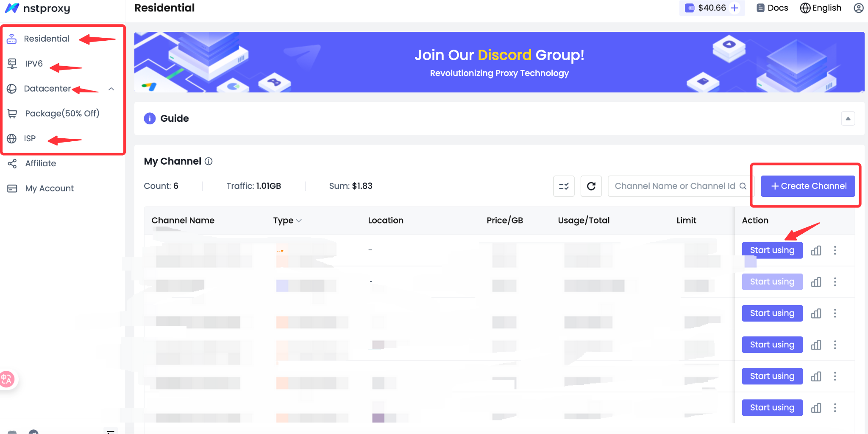The width and height of the screenshot is (868, 434).
Task: Open three-dot more menu in last row
Action: [835, 408]
